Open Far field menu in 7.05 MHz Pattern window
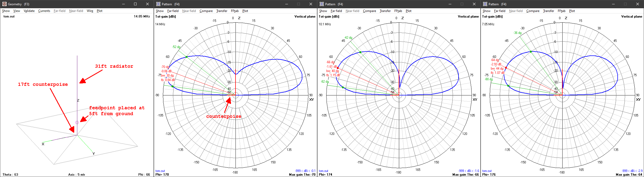Image resolution: width=644 pixels, height=177 pixels. pos(500,11)
